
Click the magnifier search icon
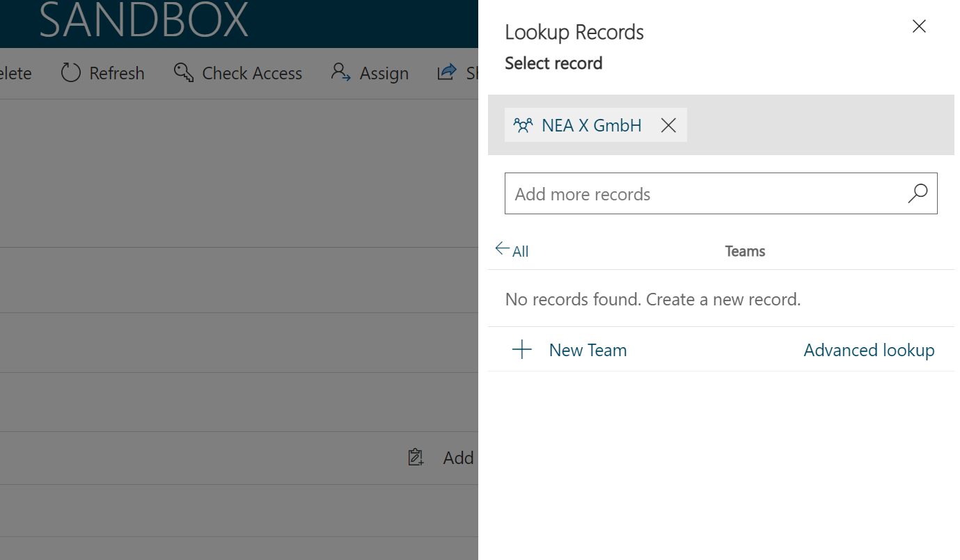[x=918, y=193]
